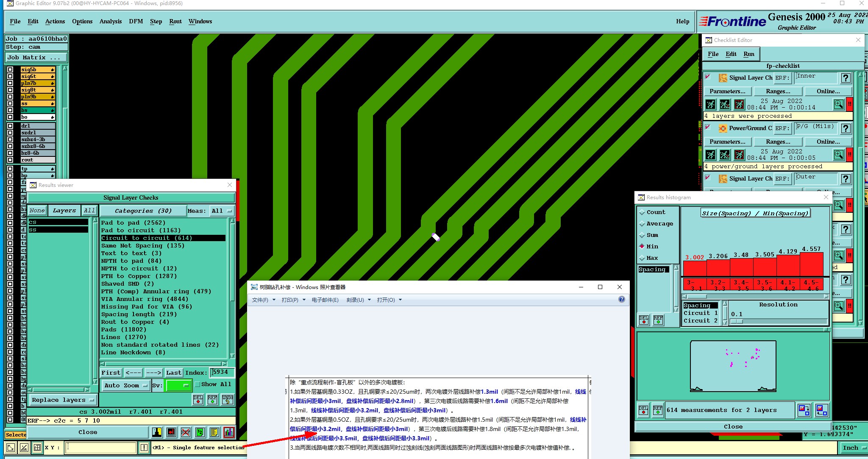Click the UNDO icon in Results viewer

coord(228,400)
